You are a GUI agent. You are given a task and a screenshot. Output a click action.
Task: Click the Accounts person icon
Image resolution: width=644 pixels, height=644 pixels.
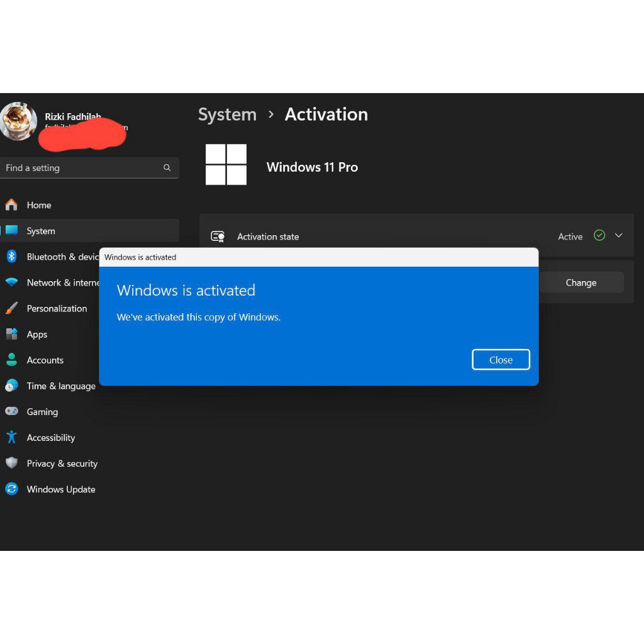pyautogui.click(x=11, y=360)
